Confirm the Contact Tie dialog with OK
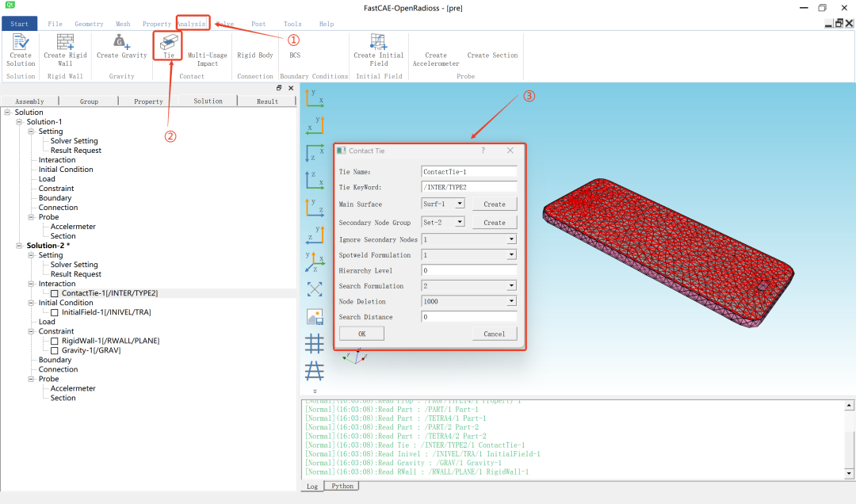The image size is (856, 504). click(x=361, y=334)
